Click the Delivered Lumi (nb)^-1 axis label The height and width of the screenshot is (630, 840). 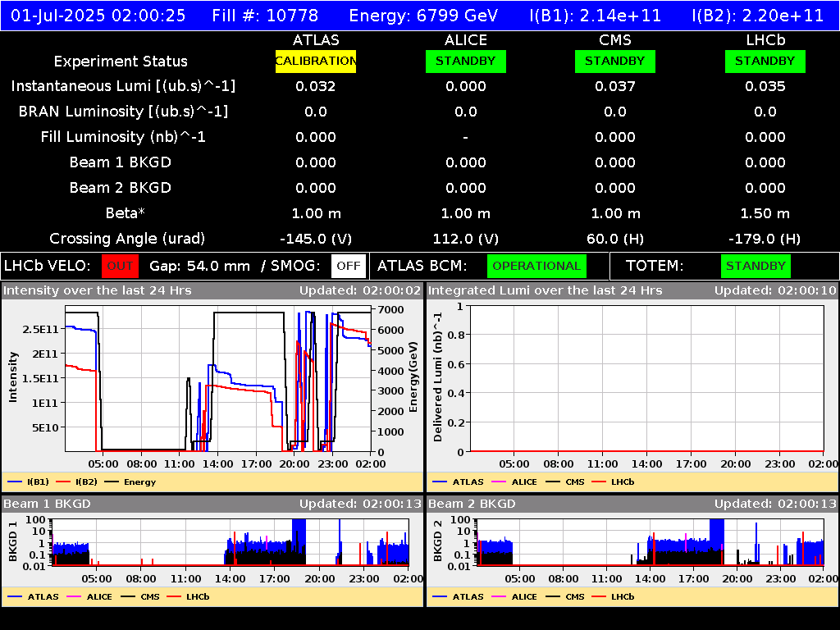pyautogui.click(x=438, y=377)
